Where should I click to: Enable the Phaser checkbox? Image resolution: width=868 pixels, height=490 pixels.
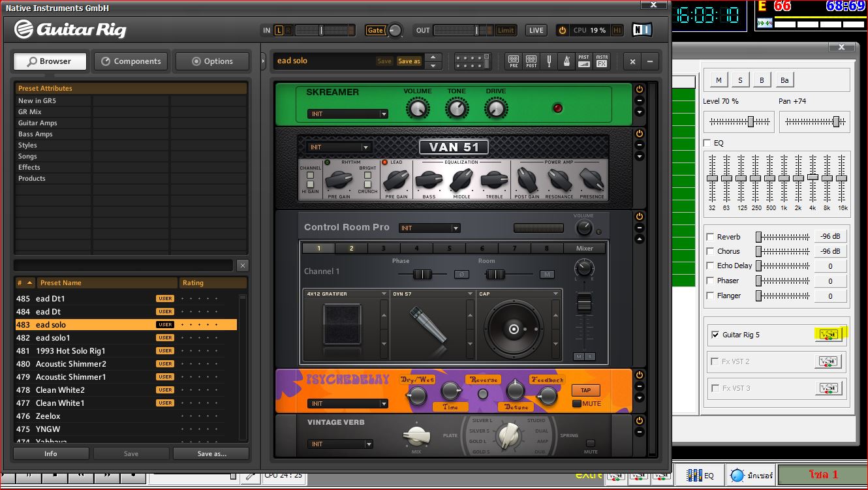(x=710, y=281)
